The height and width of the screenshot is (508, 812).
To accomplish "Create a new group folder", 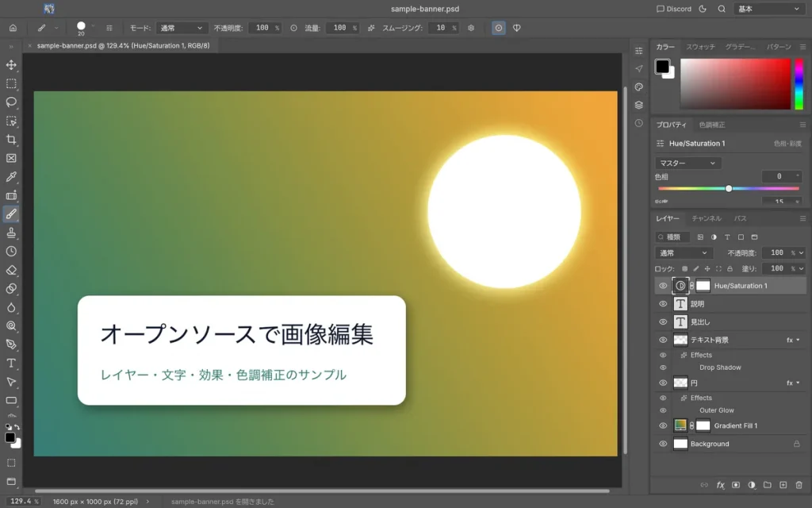I will 768,485.
